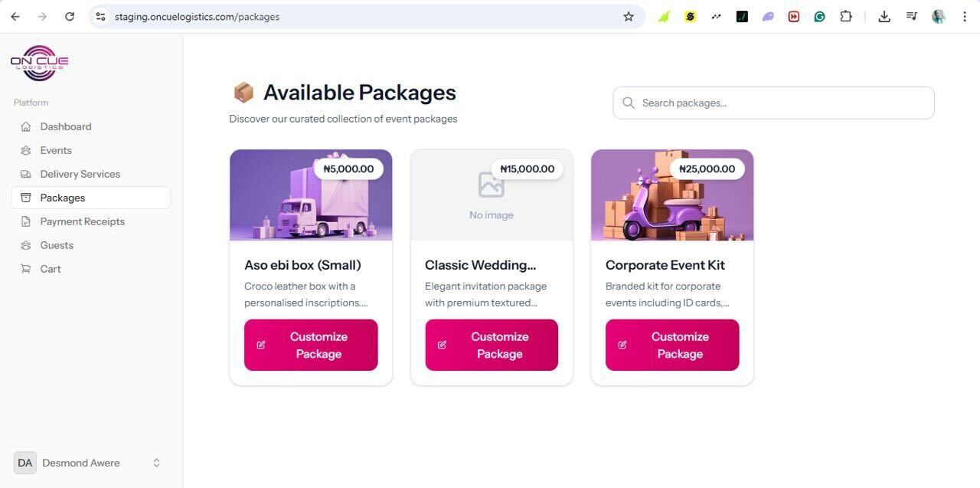Open the browser downloads icon
This screenshot has height=488, width=980.
[884, 16]
